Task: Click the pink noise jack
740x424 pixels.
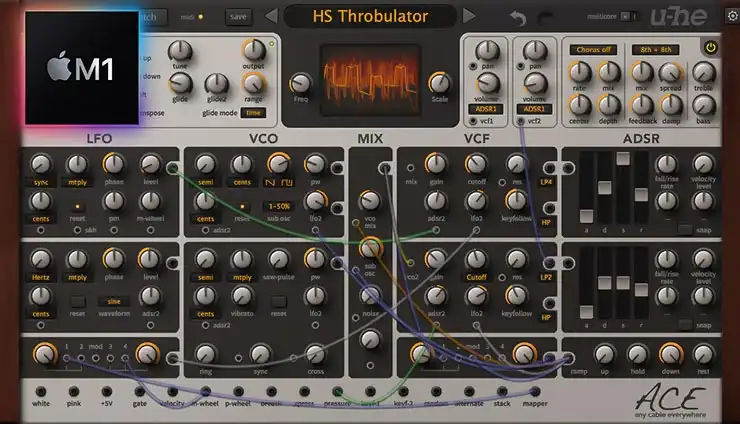Action: click(74, 391)
